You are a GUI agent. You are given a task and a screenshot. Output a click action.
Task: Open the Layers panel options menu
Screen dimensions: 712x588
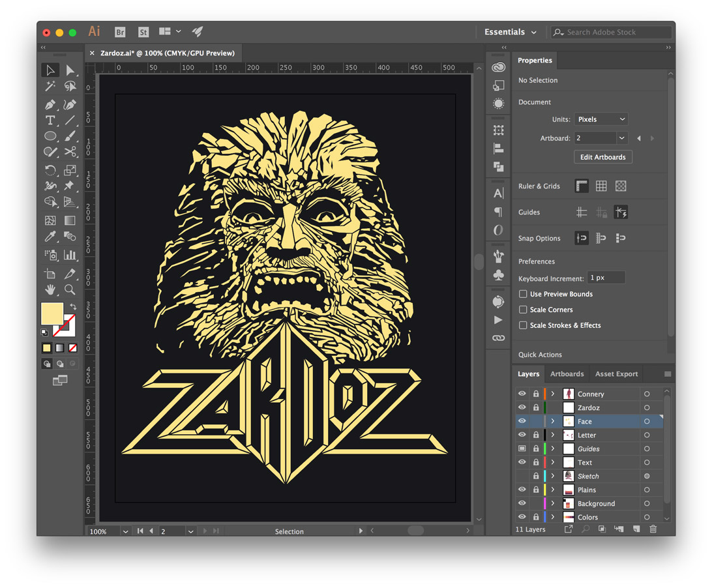[668, 374]
